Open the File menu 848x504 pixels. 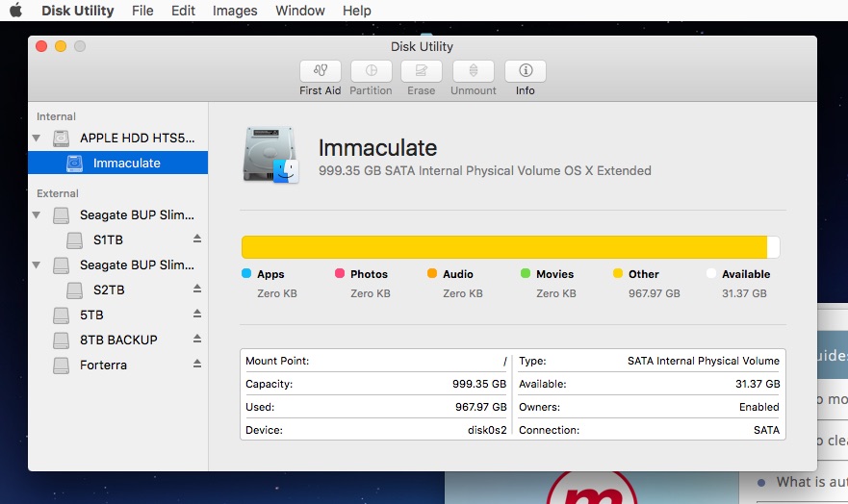[x=142, y=11]
